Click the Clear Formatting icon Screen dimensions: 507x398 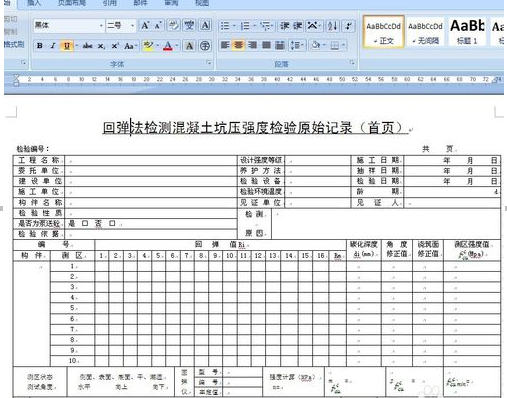pos(173,25)
